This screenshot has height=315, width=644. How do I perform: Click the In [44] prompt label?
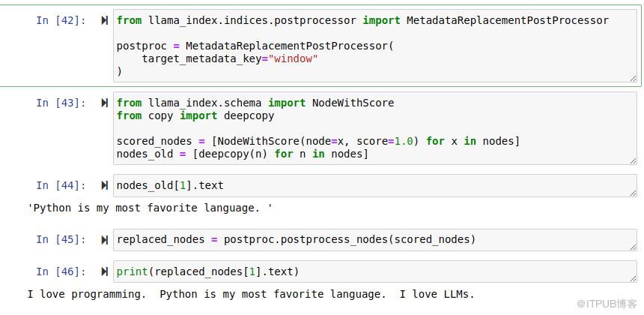tap(61, 185)
